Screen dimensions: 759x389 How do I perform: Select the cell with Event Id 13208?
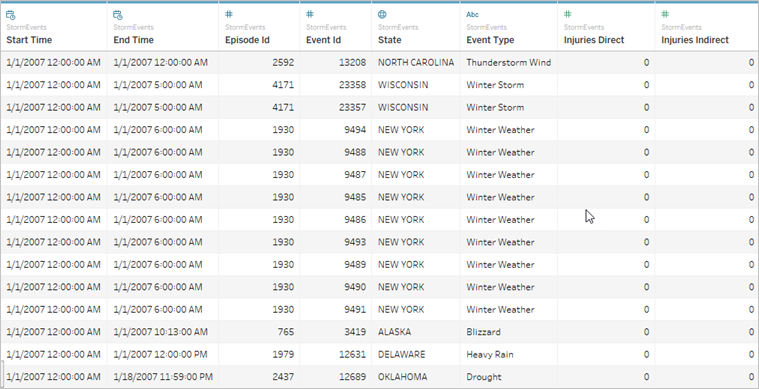click(x=335, y=62)
